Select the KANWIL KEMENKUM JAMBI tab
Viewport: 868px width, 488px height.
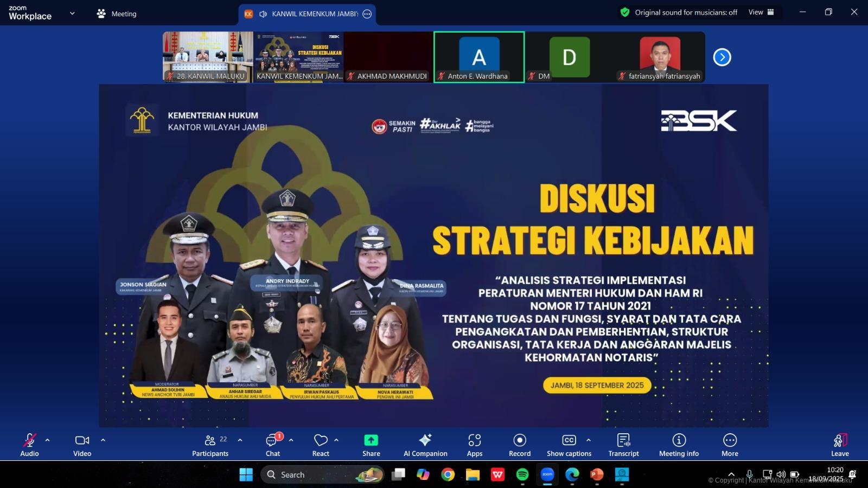(308, 14)
